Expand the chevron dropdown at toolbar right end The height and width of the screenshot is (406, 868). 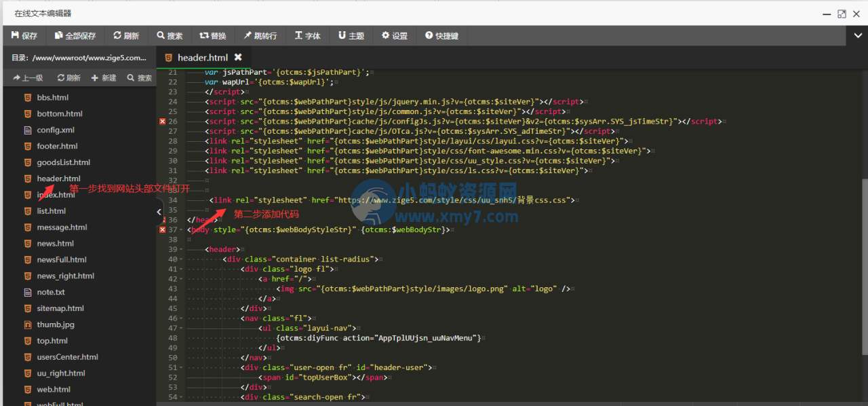tap(858, 35)
